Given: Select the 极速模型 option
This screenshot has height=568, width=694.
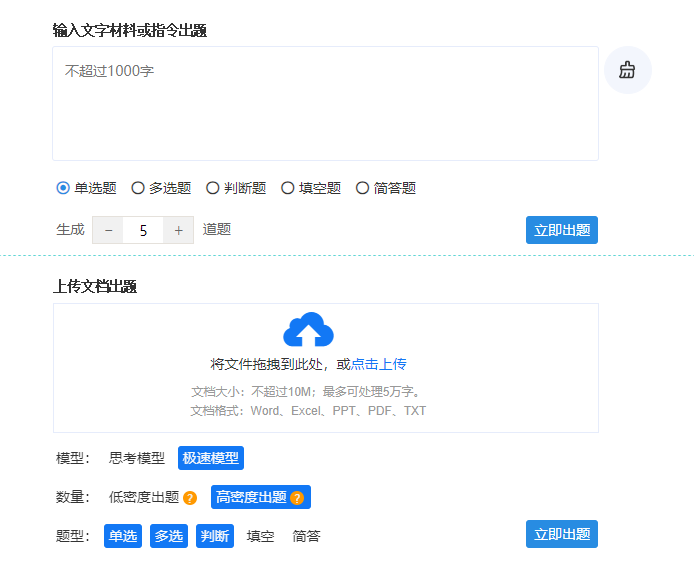Looking at the screenshot, I should 211,458.
